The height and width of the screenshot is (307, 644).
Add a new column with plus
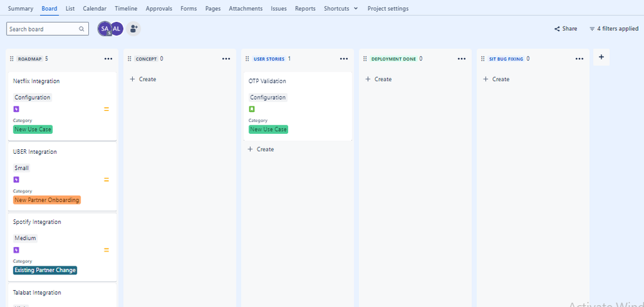tap(601, 57)
